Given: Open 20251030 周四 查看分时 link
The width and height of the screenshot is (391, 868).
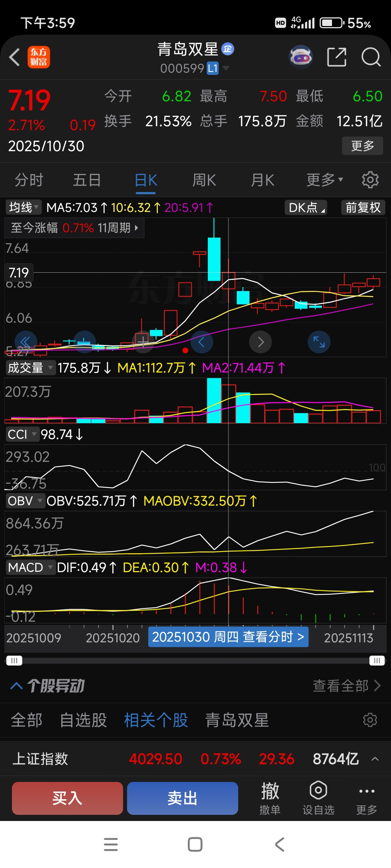Looking at the screenshot, I should tap(228, 637).
